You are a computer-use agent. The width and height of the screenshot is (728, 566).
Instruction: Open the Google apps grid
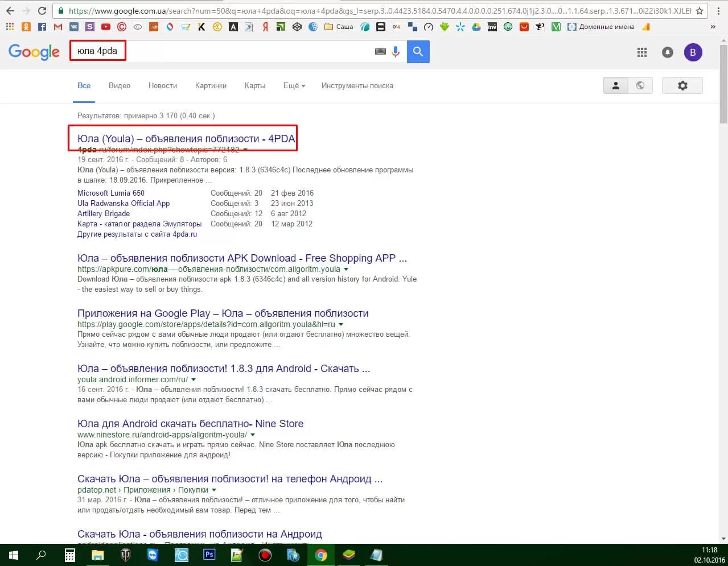pos(642,52)
